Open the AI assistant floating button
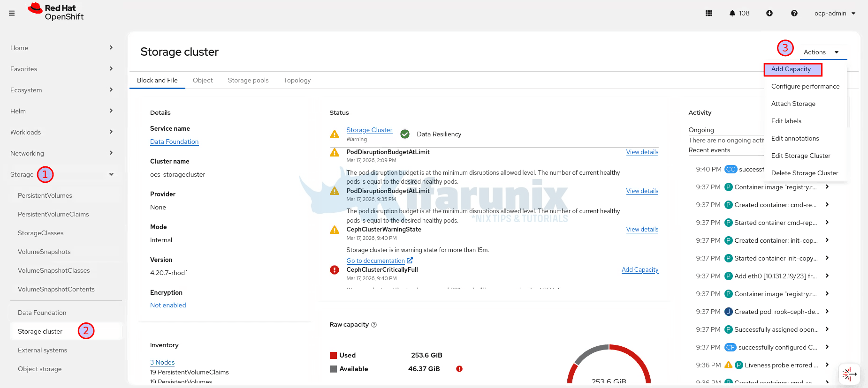This screenshot has height=388, width=868. click(849, 374)
